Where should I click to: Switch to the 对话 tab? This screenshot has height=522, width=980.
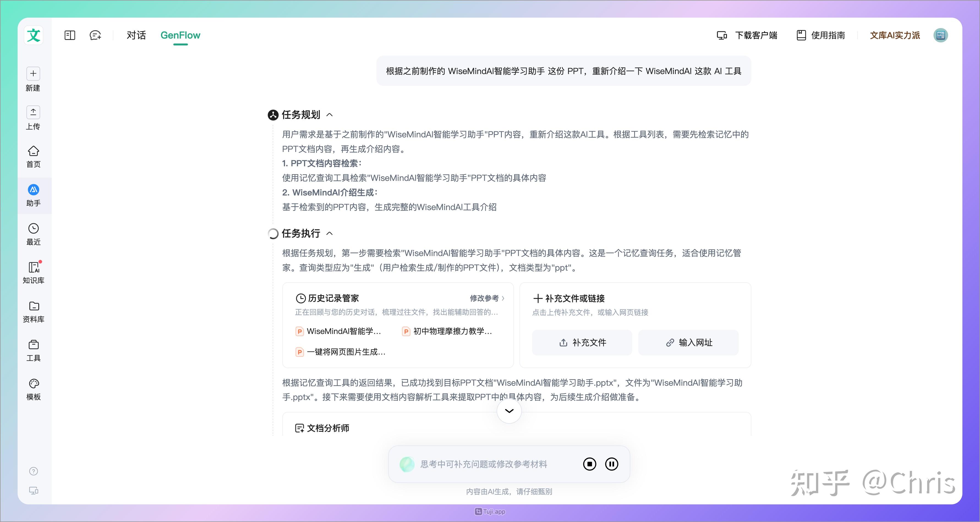(136, 36)
